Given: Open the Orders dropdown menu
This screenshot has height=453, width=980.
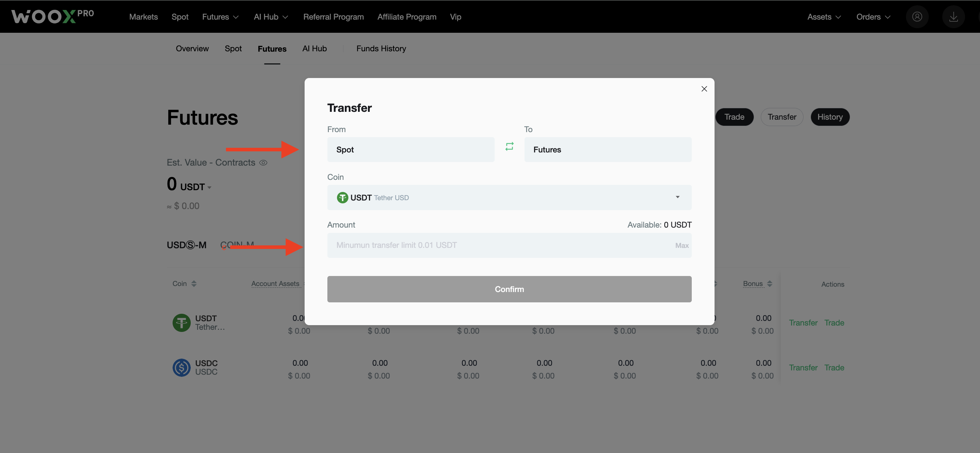Looking at the screenshot, I should (873, 17).
